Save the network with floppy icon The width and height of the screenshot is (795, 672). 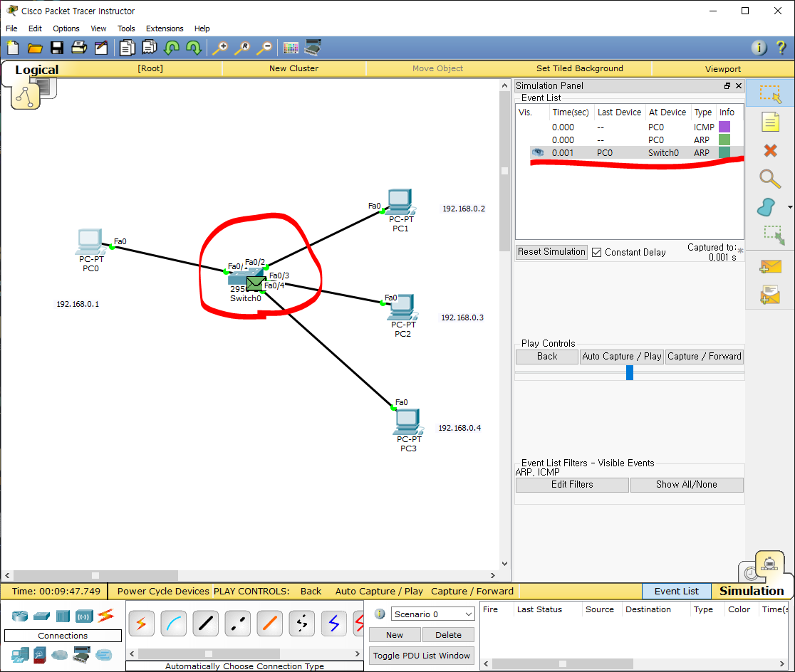point(57,48)
